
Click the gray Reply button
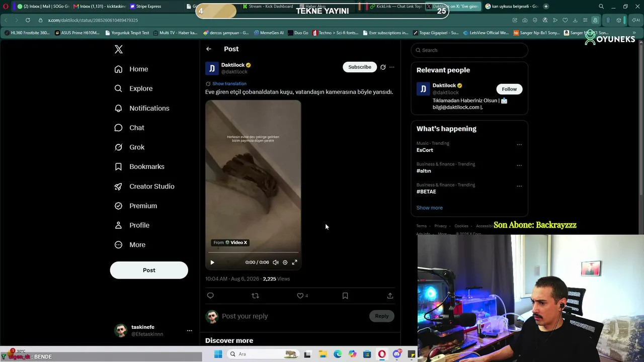tap(382, 316)
